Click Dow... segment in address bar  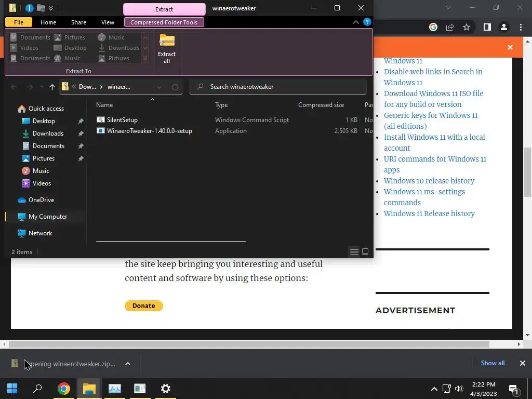pyautogui.click(x=87, y=87)
